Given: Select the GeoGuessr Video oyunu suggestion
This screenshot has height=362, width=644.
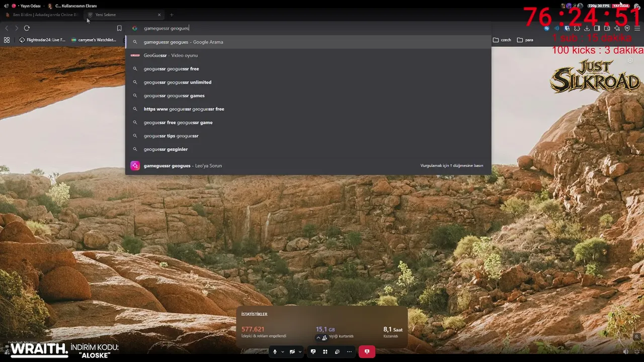Looking at the screenshot, I should tap(308, 55).
